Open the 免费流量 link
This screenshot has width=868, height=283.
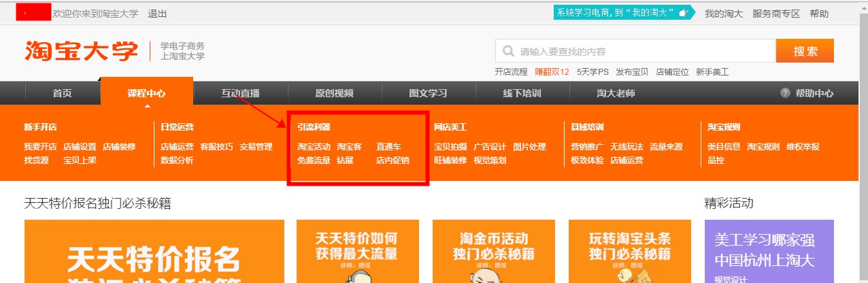pos(314,160)
